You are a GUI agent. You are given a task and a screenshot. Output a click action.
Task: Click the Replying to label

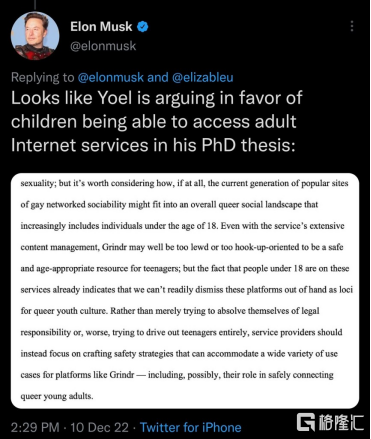click(x=43, y=77)
